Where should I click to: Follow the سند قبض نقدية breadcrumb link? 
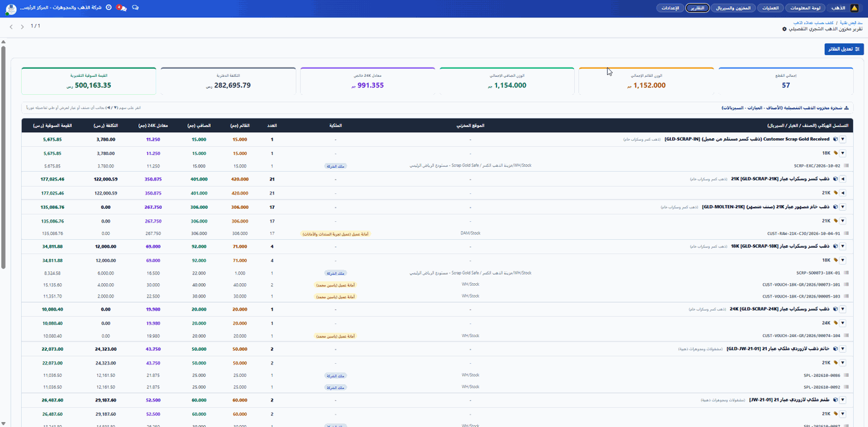coord(851,22)
